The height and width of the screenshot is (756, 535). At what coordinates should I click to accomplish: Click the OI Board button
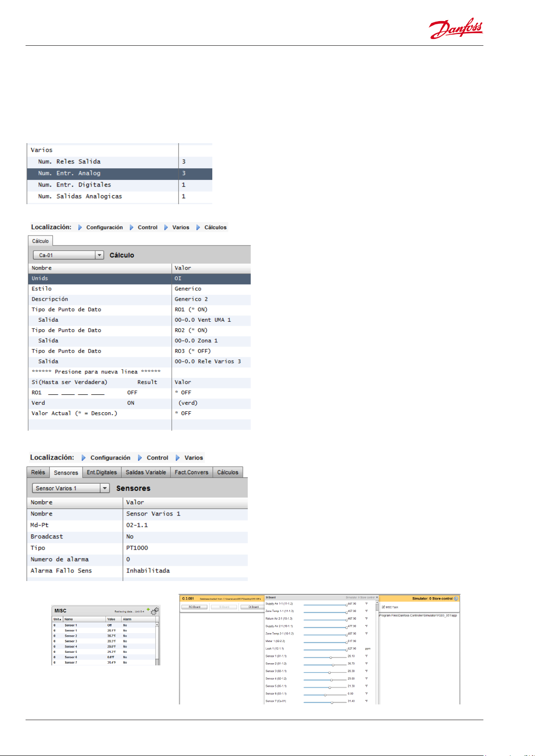pyautogui.click(x=253, y=607)
